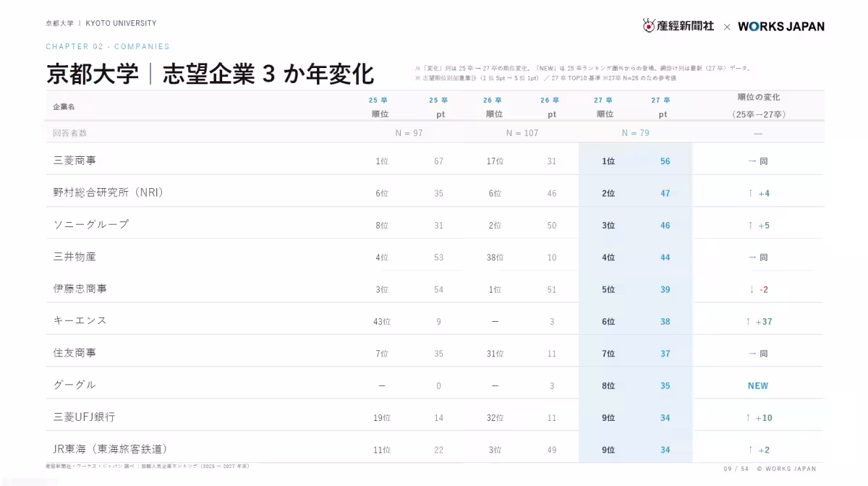Select the 27卒 pt column header
The width and height of the screenshot is (868, 486).
coord(662,107)
